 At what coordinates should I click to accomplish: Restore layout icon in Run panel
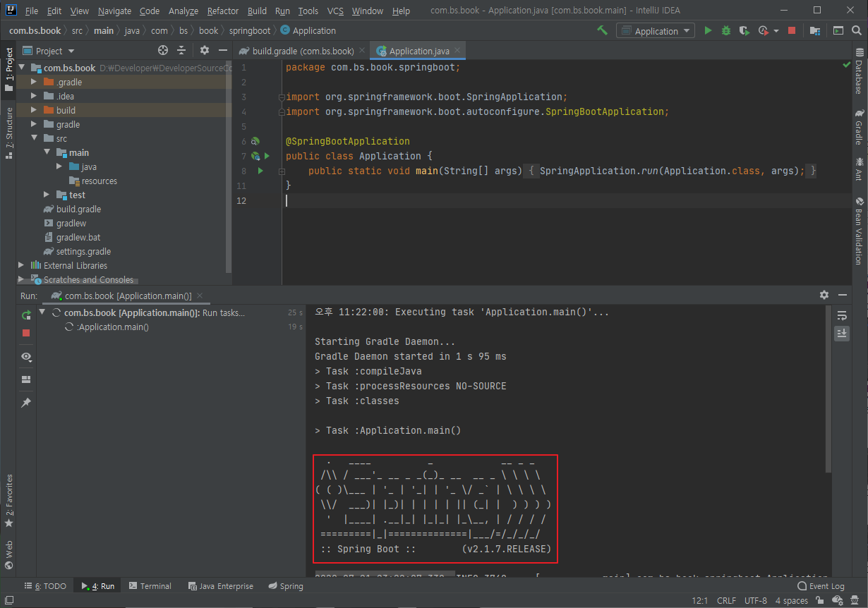[x=26, y=379]
